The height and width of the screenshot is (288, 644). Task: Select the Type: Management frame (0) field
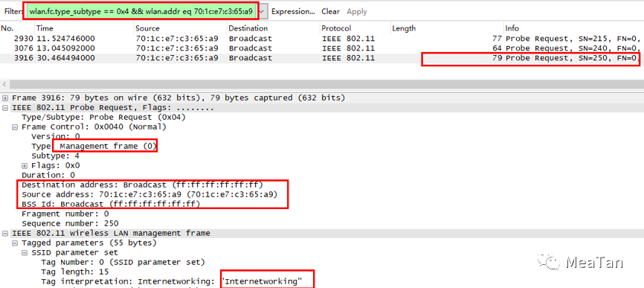tap(94, 147)
